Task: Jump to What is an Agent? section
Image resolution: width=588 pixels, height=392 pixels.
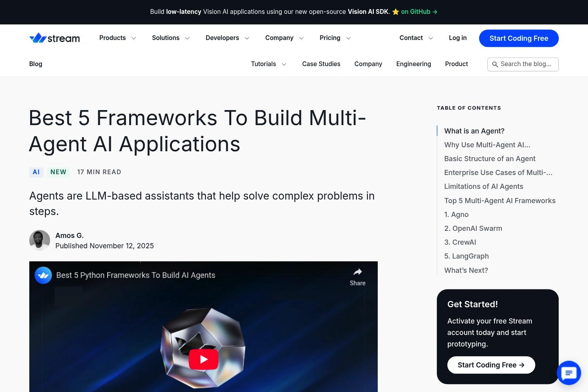Action: [474, 131]
